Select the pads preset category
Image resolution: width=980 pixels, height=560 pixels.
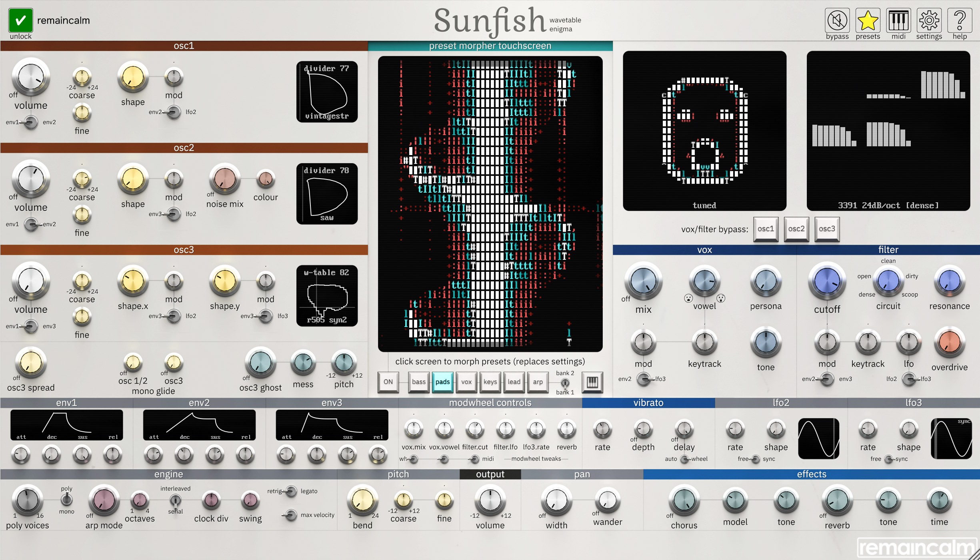coord(442,382)
